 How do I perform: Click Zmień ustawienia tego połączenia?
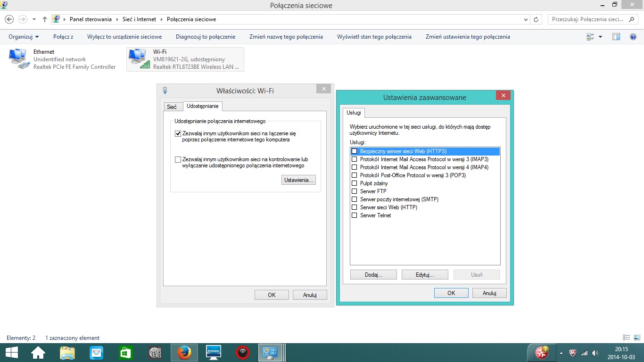[x=468, y=37]
